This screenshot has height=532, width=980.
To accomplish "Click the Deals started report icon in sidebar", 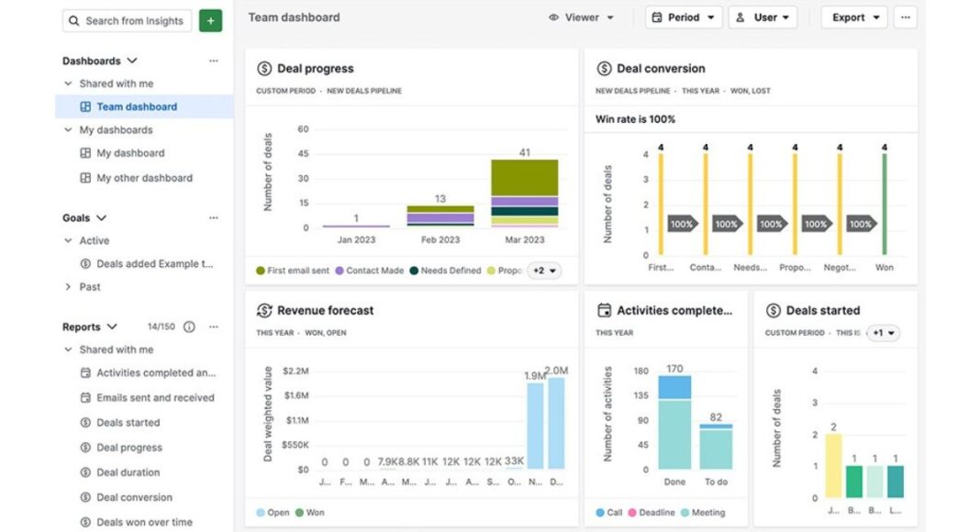I will pos(84,422).
